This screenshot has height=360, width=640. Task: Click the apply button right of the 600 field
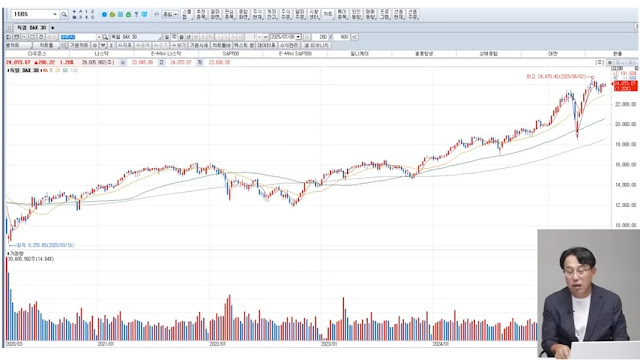point(355,37)
